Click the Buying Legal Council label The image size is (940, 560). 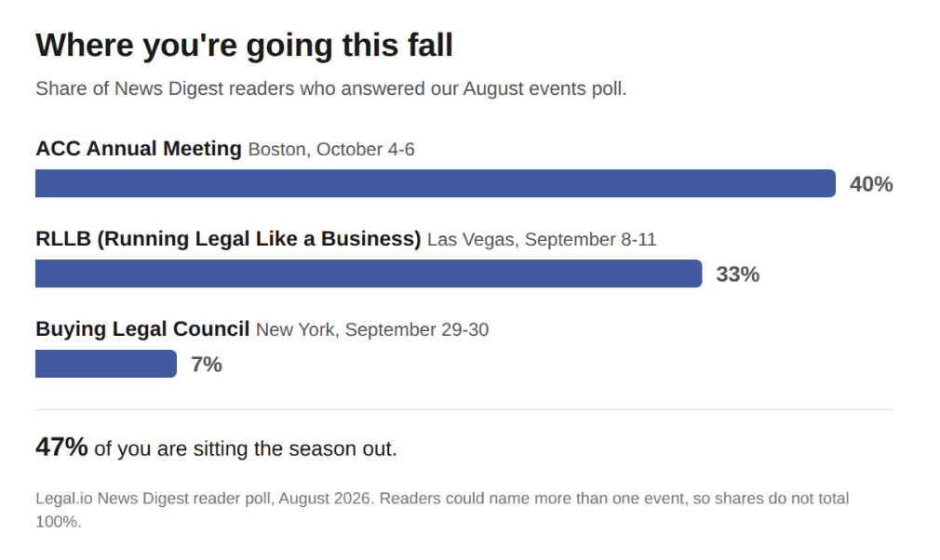(x=142, y=328)
